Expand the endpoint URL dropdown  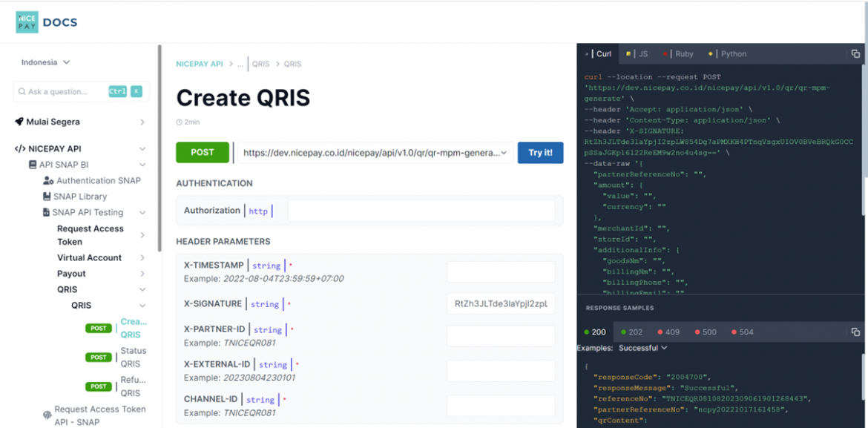pyautogui.click(x=504, y=153)
